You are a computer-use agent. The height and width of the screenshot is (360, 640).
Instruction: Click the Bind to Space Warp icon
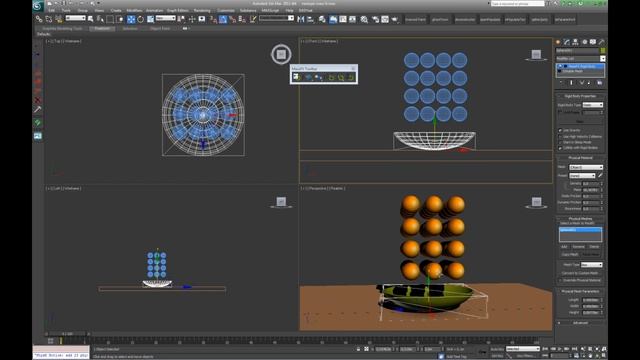58,19
